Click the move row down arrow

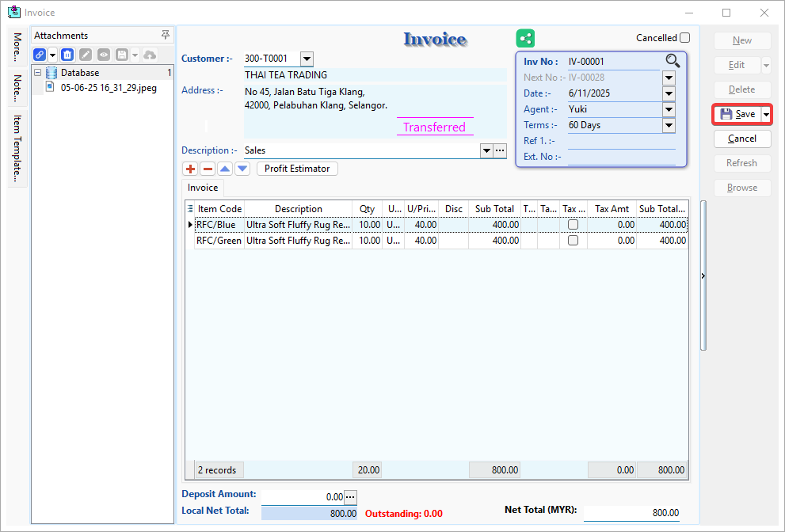click(243, 169)
